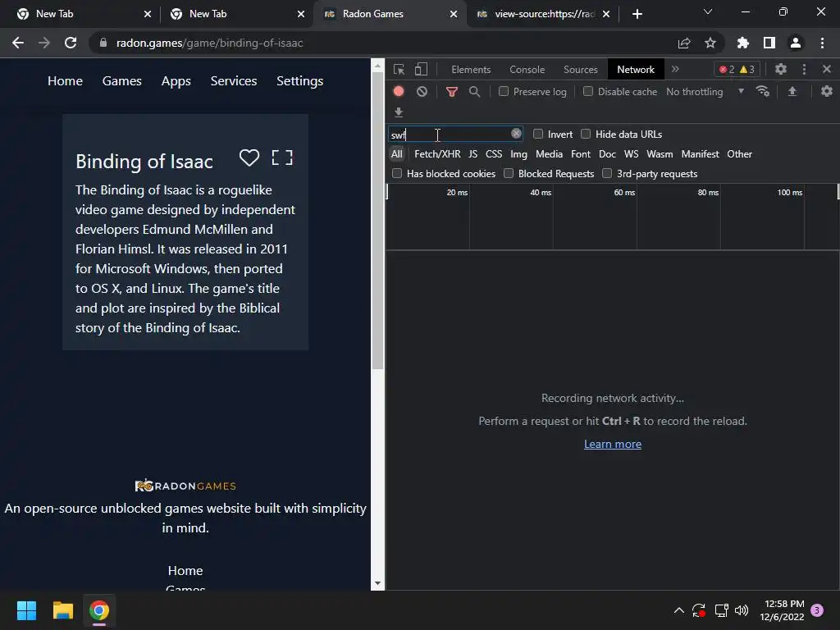Check Disable cache option
840x630 pixels.
point(588,91)
